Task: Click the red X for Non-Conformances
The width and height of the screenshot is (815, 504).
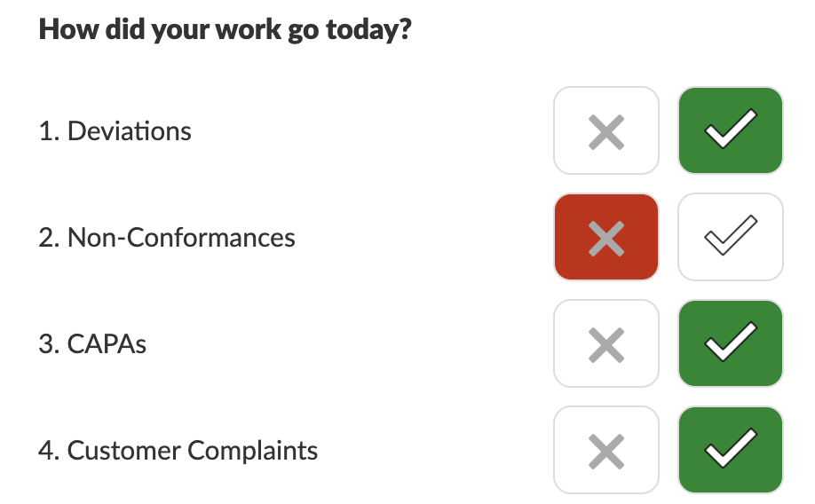Action: [605, 237]
